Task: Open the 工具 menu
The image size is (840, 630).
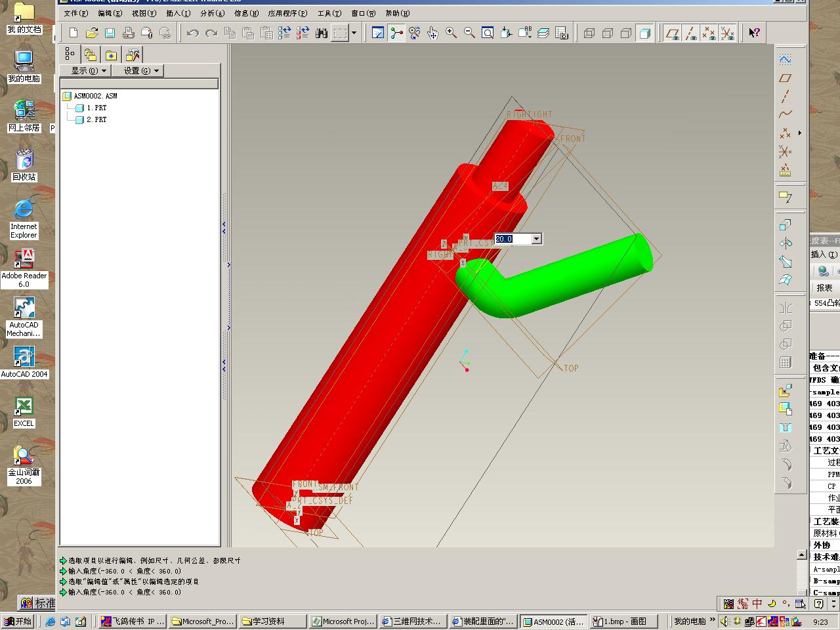Action: 329,13
